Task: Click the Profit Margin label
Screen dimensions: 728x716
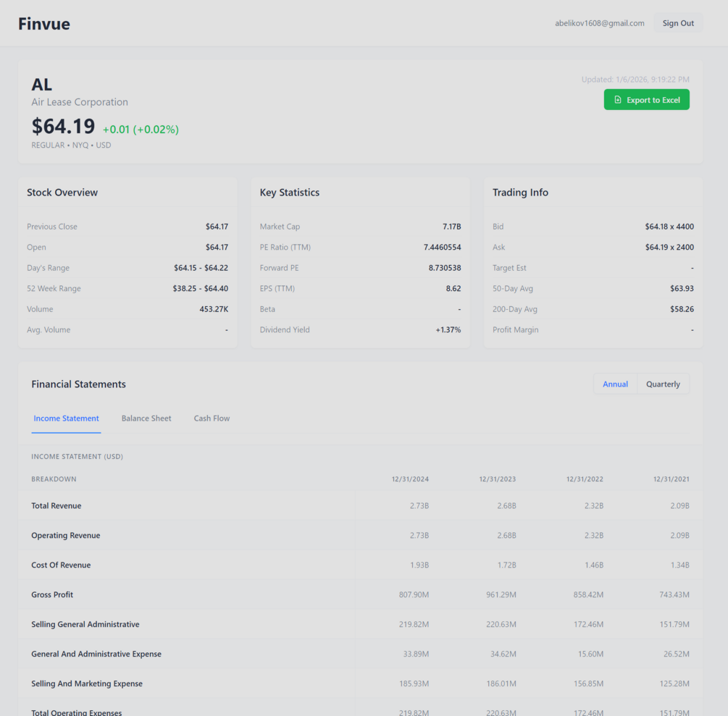Action: click(x=515, y=330)
